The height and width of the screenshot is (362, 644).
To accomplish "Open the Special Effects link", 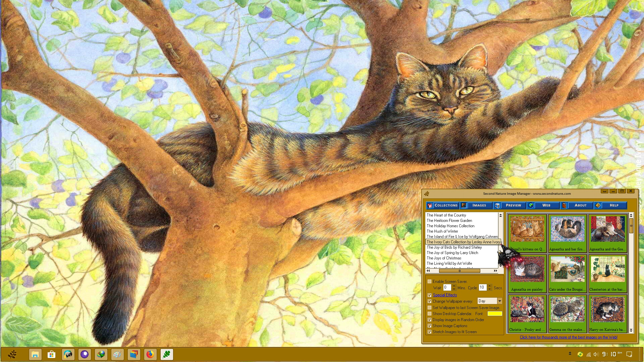I will (x=445, y=295).
